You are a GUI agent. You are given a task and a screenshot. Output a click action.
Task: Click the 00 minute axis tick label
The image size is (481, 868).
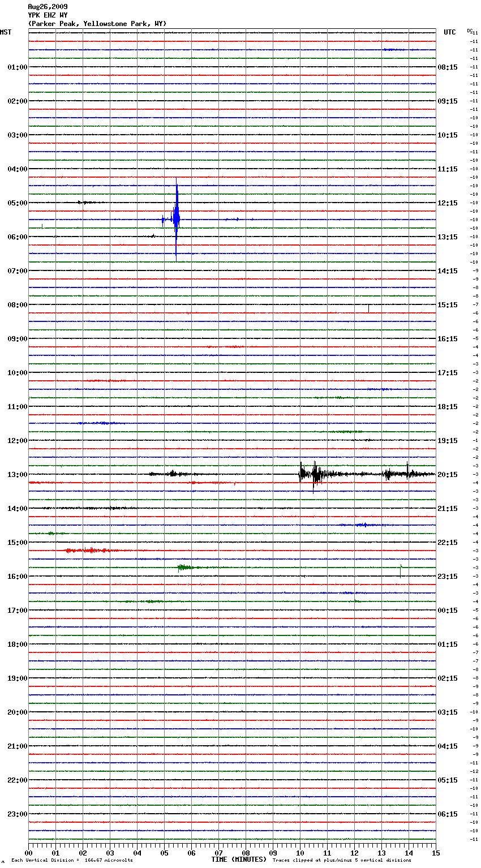coord(28,853)
